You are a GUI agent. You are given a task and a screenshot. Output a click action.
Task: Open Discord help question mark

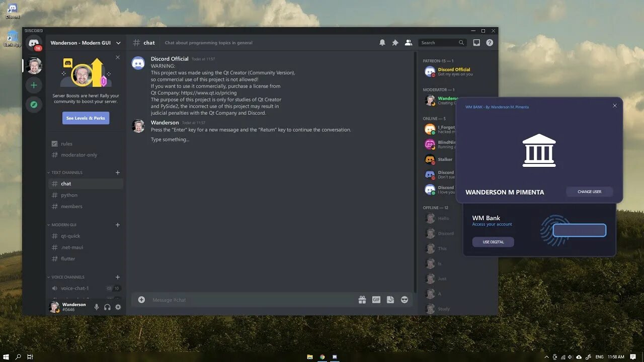pos(490,43)
